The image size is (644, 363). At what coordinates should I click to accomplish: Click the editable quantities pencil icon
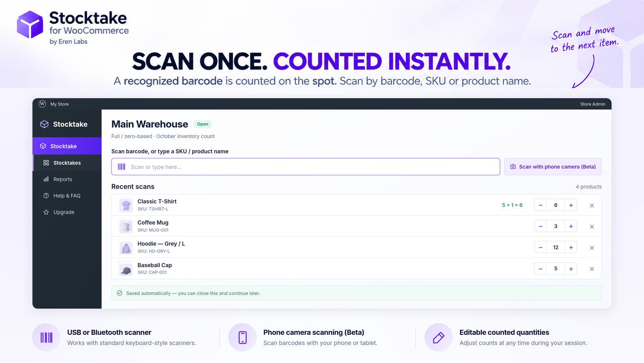(x=438, y=337)
